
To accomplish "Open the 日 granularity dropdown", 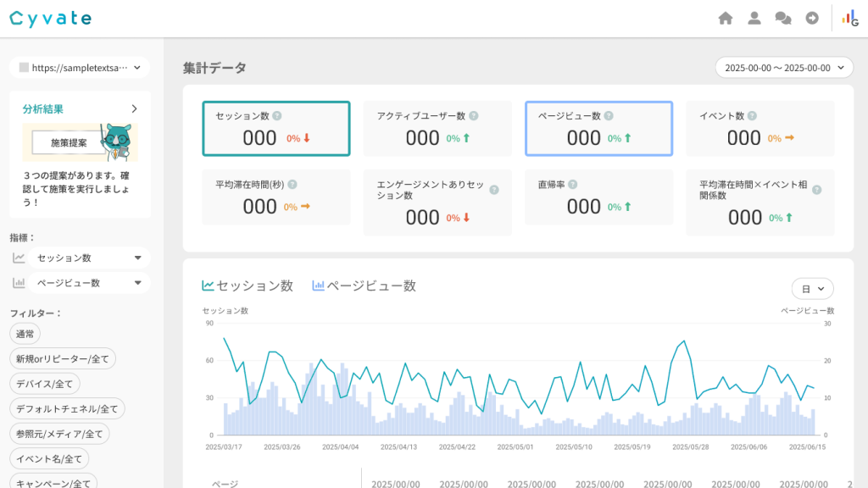I will [x=812, y=289].
